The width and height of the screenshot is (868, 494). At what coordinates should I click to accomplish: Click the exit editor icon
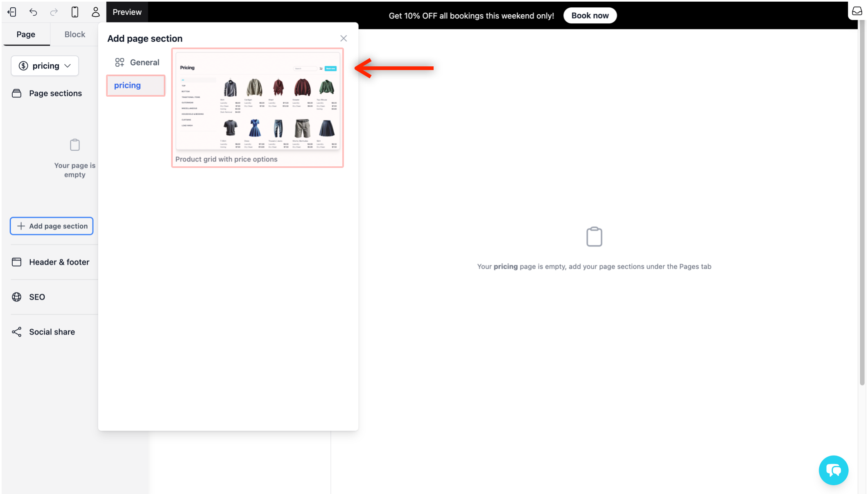click(x=12, y=12)
